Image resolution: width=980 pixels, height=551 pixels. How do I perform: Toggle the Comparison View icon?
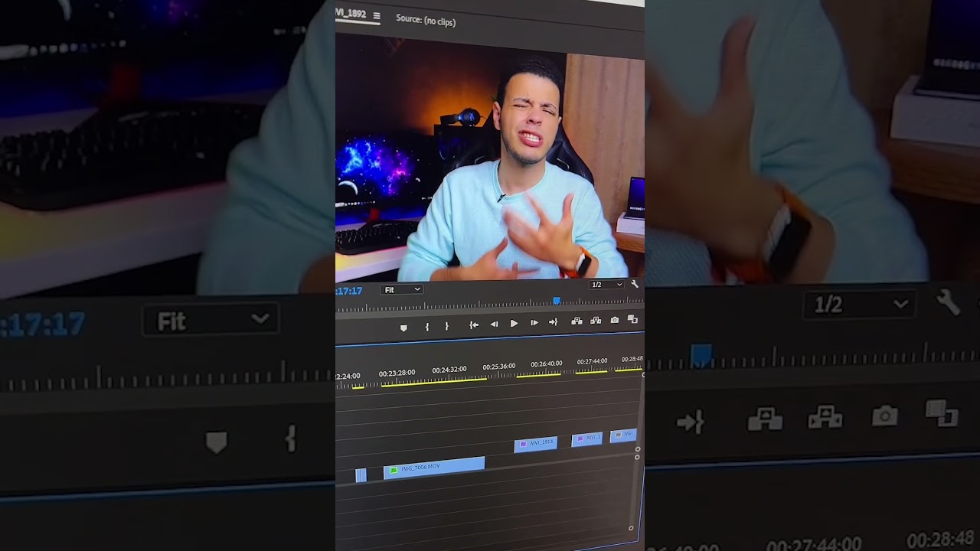(632, 319)
